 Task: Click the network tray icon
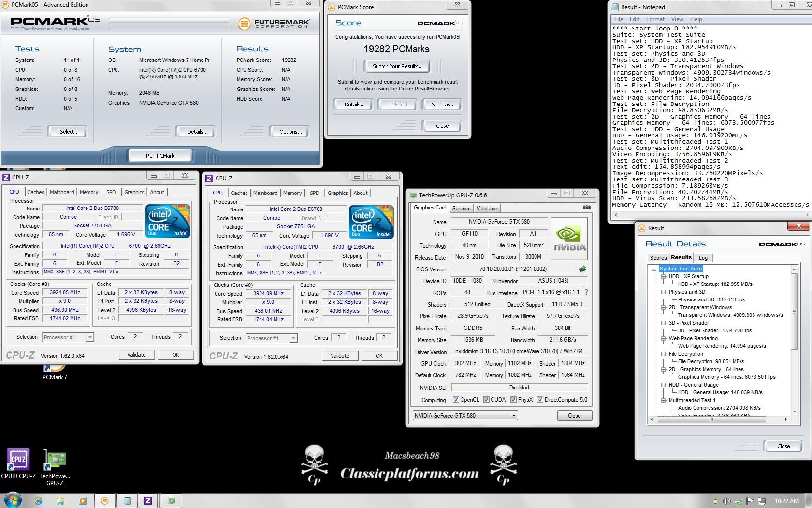[762, 501]
